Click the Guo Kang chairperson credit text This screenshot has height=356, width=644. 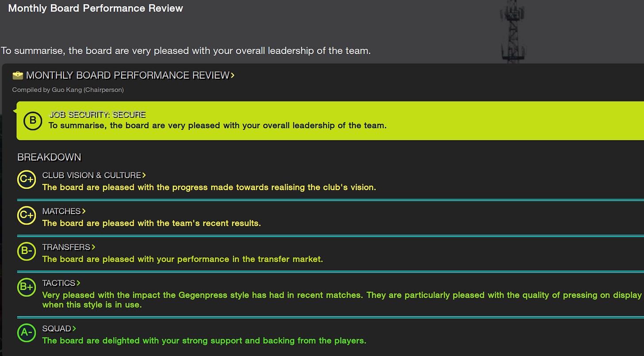(67, 90)
